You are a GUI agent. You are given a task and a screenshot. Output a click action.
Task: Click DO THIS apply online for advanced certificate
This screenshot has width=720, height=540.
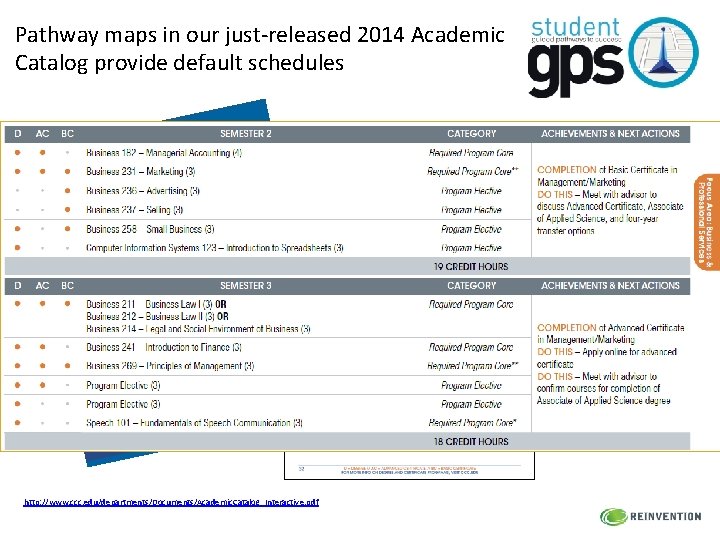point(607,358)
